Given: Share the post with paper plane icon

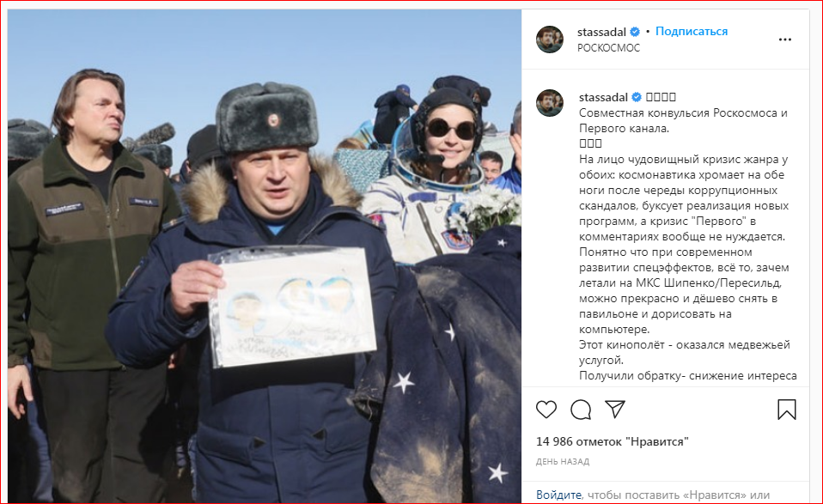Looking at the screenshot, I should click(x=615, y=409).
